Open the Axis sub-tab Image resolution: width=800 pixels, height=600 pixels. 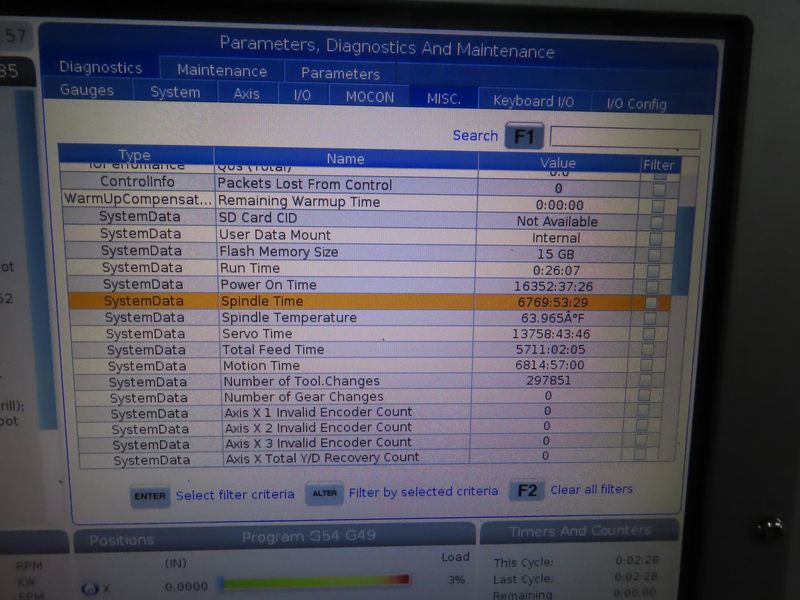click(x=246, y=94)
